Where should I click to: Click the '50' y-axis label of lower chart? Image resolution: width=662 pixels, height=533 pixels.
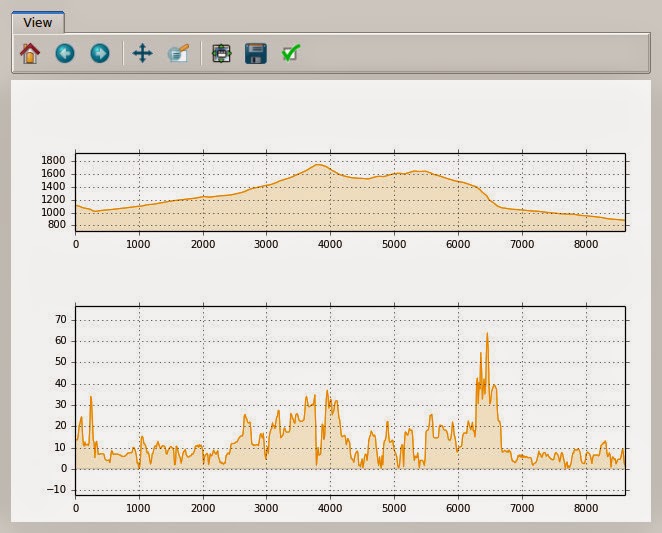(x=61, y=362)
